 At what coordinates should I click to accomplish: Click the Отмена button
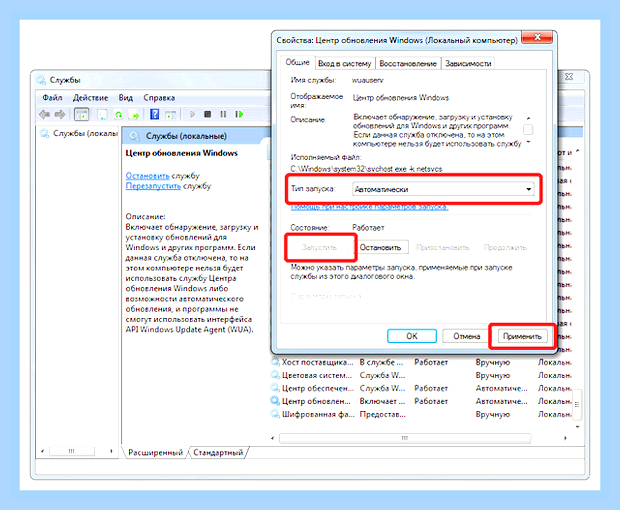point(467,336)
